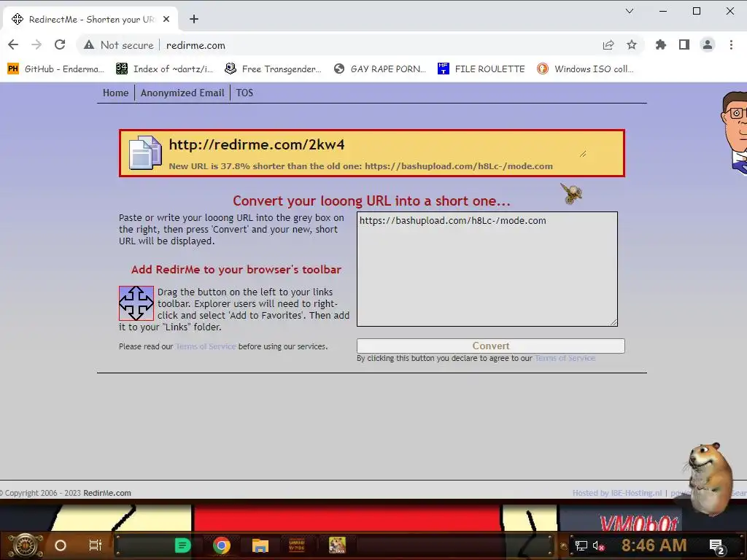Click the muted volume tray icon
The height and width of the screenshot is (560, 747).
599,545
